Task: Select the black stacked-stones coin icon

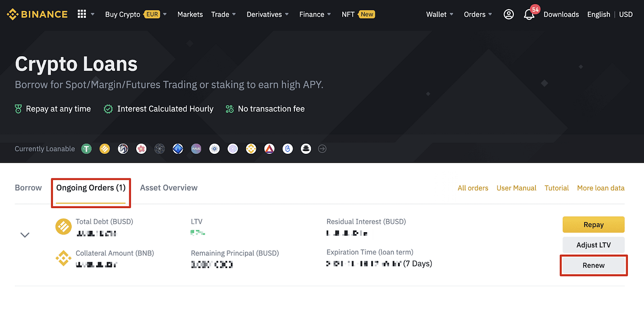Action: [x=306, y=149]
